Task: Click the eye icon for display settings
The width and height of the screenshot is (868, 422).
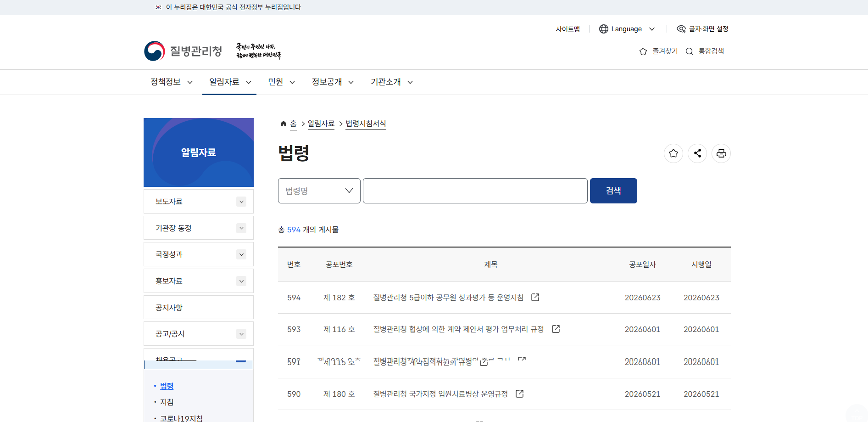Action: (681, 29)
